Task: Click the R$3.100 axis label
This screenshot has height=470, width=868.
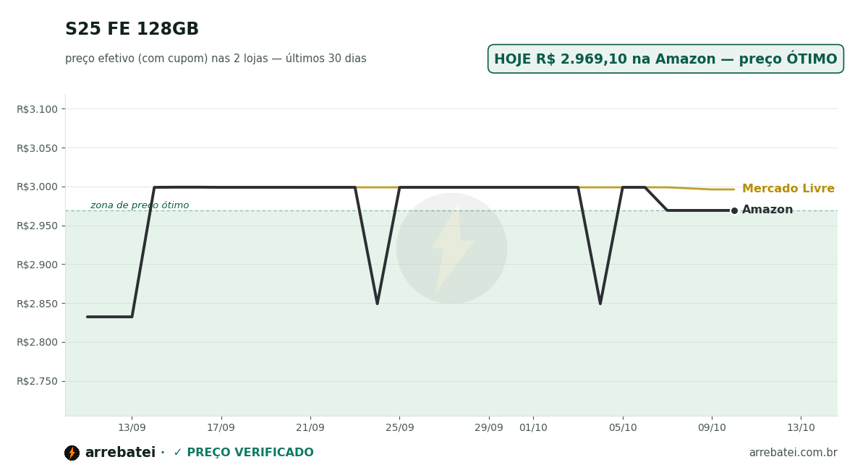Action: coord(37,109)
